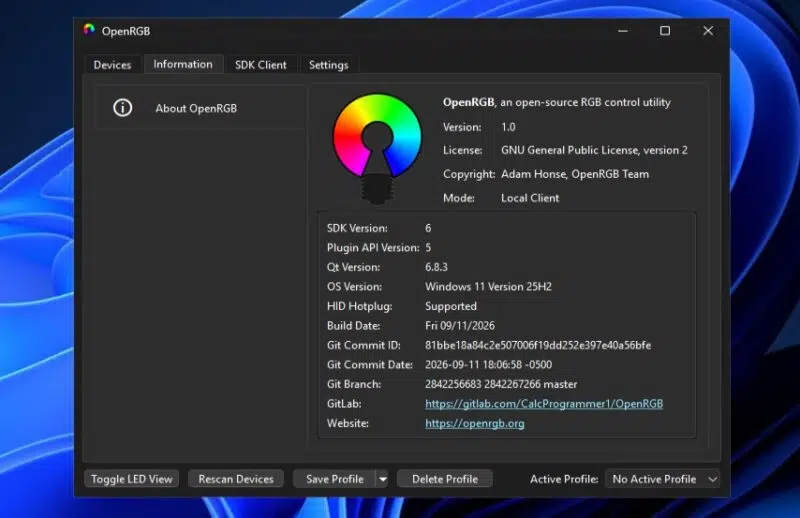Image resolution: width=800 pixels, height=518 pixels.
Task: Select the Information tab
Action: (183, 64)
